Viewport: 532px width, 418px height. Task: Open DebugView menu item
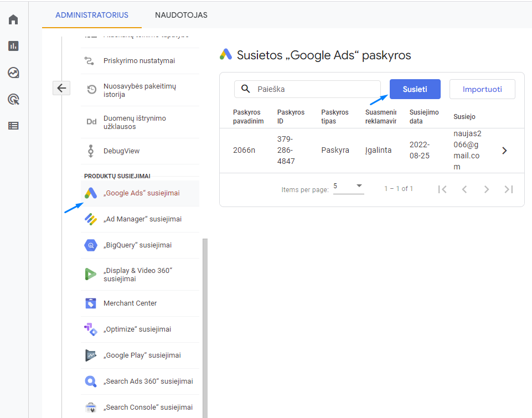140,151
